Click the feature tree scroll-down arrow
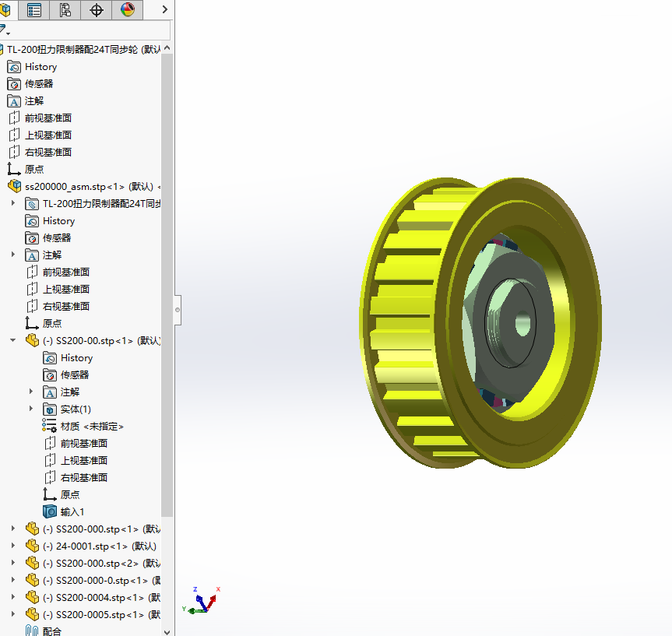 point(167,632)
